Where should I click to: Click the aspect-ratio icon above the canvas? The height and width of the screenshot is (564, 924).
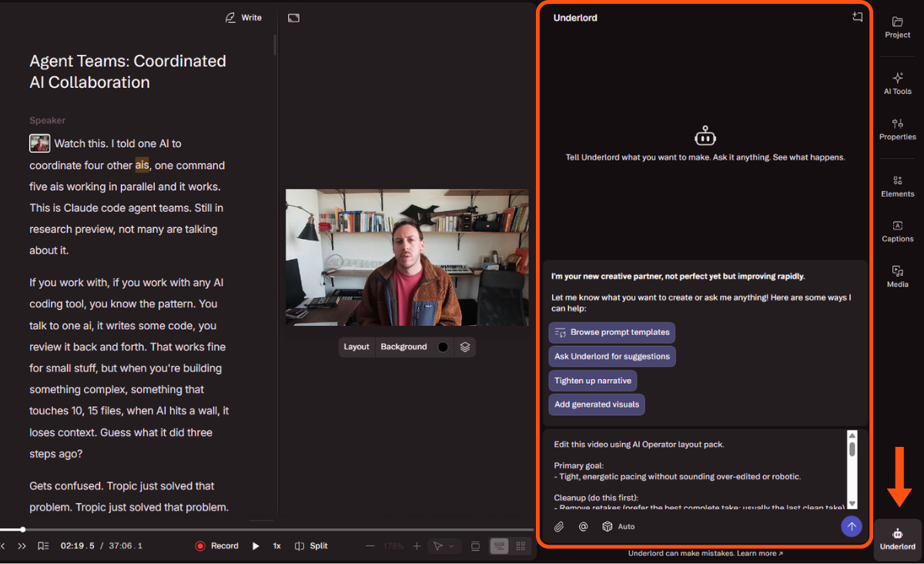click(293, 18)
